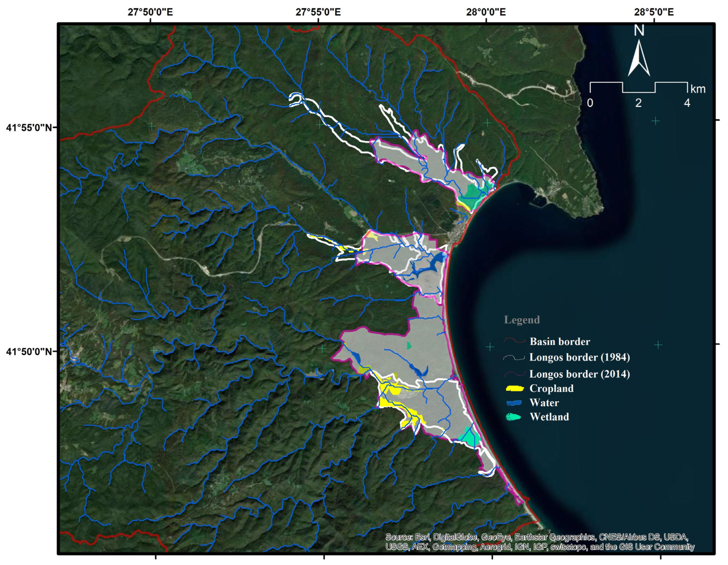Viewport: 728px width, 565px height.
Task: Click the 41°55'0"N latitude label
Action: coord(29,128)
